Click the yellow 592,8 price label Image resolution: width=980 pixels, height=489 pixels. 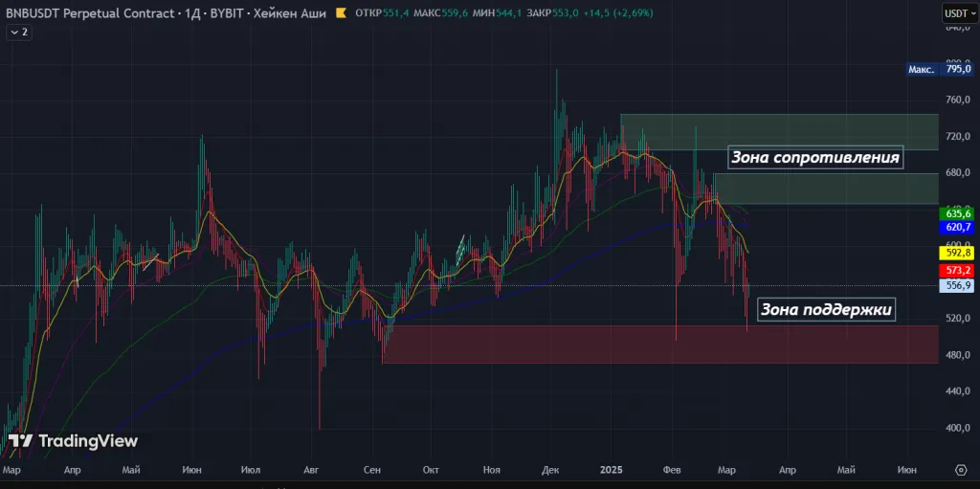[x=957, y=254]
